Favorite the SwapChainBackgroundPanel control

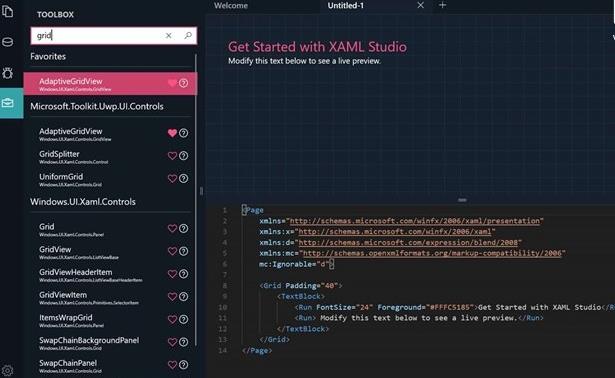point(172,342)
